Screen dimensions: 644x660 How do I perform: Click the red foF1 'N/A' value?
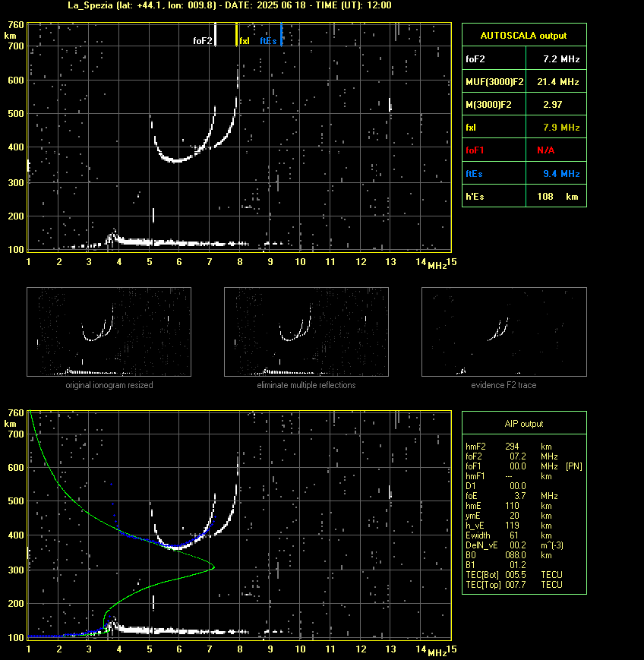(545, 150)
